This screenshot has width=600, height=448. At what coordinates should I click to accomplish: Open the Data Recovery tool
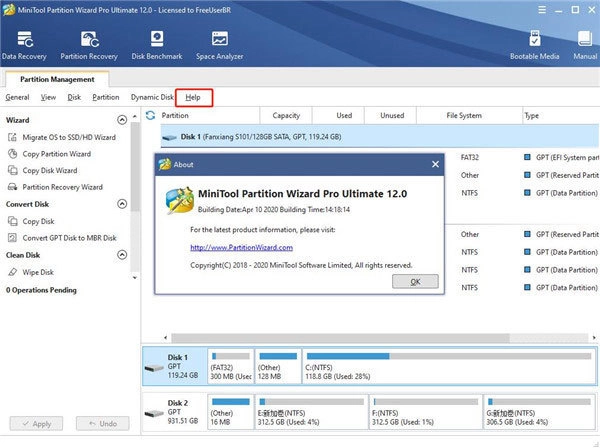pos(24,45)
